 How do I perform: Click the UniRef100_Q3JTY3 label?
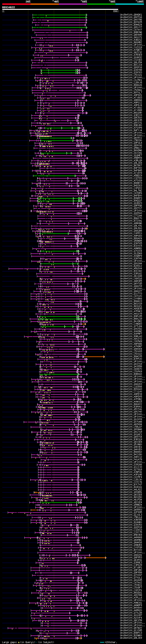coord(131,294)
